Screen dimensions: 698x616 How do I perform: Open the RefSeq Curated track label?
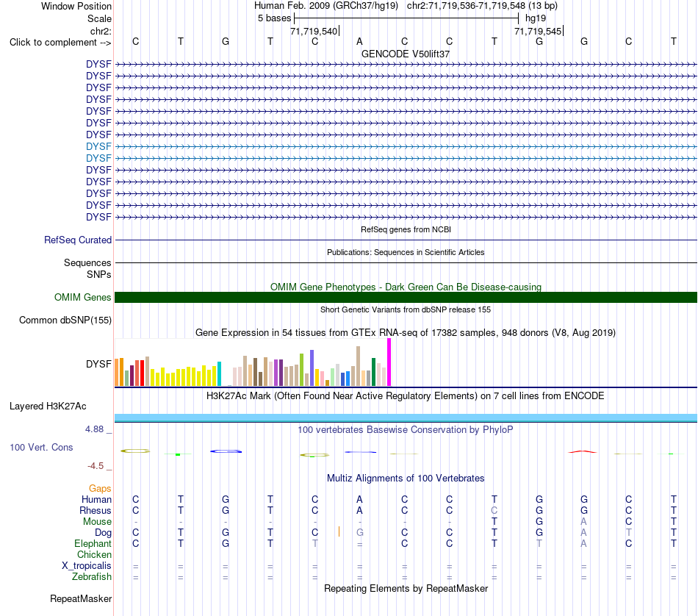pos(78,240)
